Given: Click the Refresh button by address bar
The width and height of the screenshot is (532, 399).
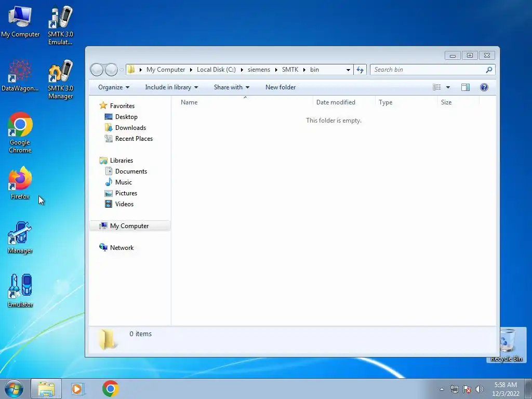Looking at the screenshot, I should click(x=360, y=70).
